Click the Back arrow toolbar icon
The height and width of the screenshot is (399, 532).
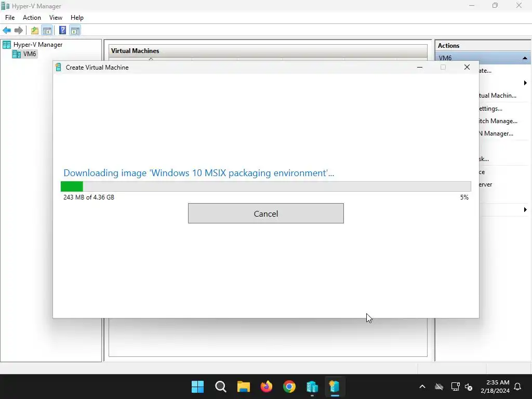tap(7, 31)
